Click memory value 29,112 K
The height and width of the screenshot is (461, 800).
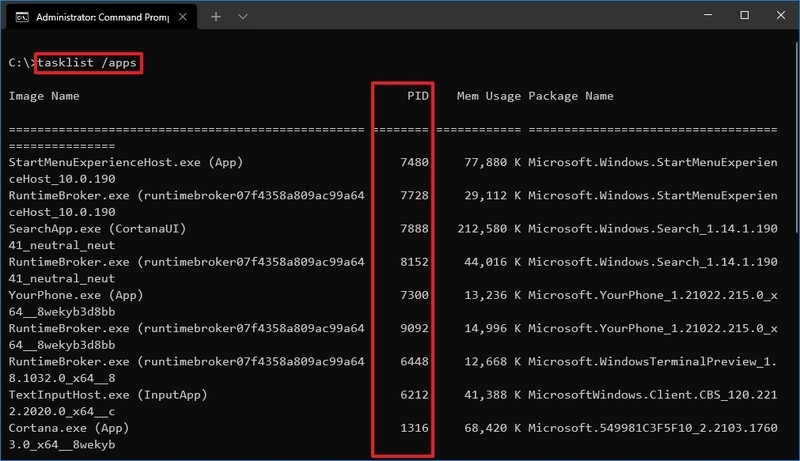click(x=493, y=195)
